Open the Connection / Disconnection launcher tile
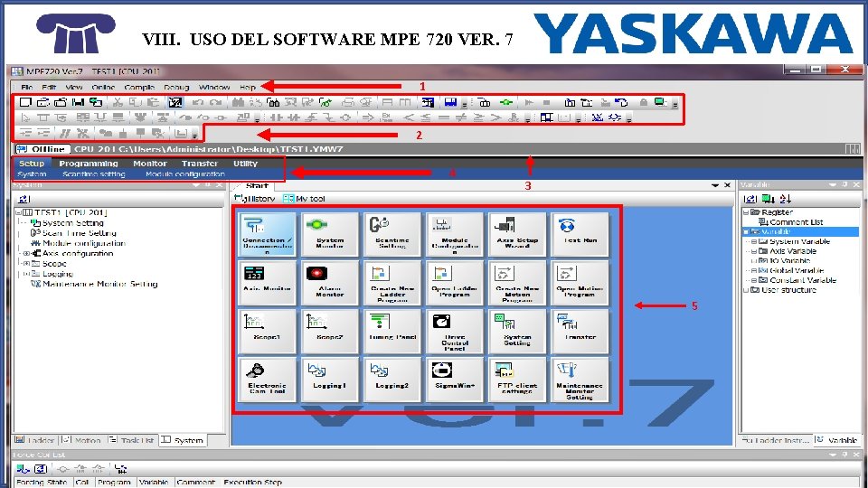Screen dimensions: 868x488 [268, 234]
